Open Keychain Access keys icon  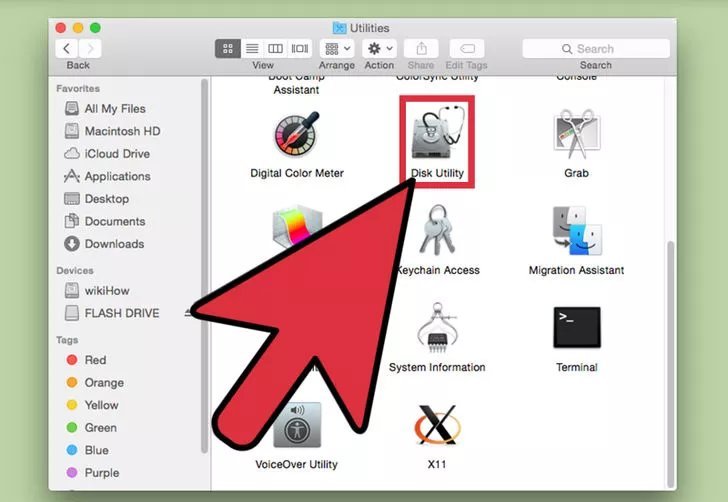click(436, 230)
